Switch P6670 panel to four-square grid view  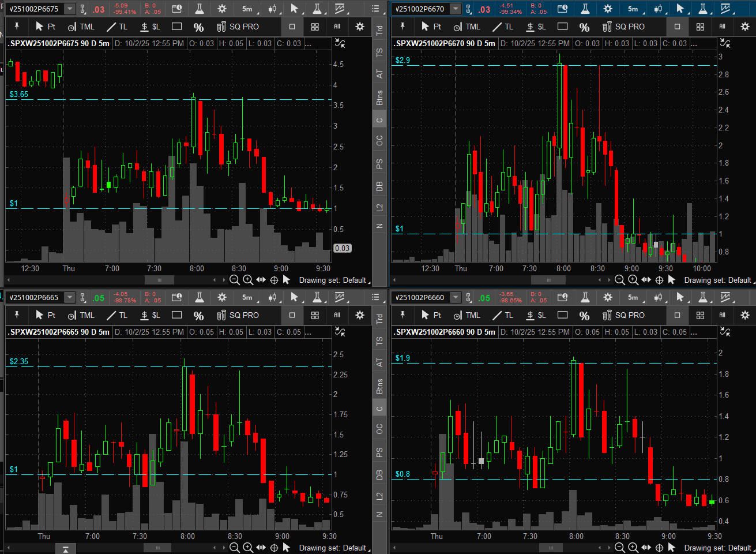(x=700, y=27)
